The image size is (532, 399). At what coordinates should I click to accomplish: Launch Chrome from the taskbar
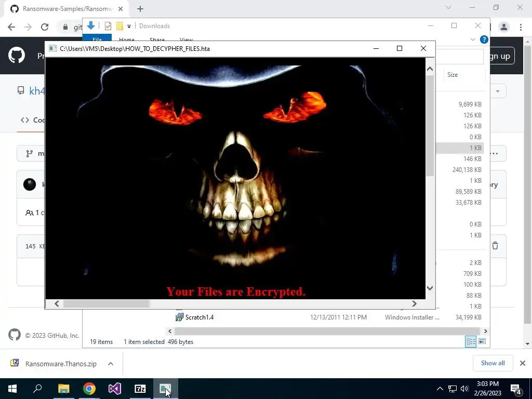point(89,389)
